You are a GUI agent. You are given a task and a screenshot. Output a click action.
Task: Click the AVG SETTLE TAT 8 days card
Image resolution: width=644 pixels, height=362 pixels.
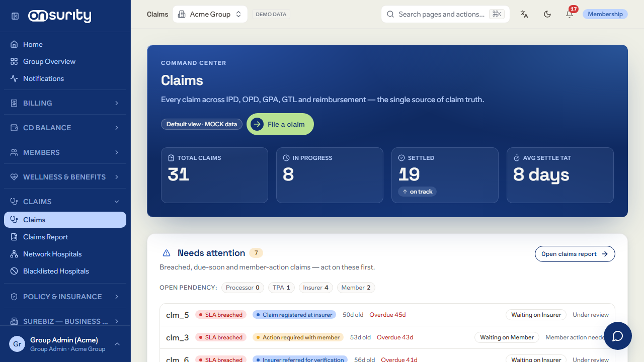point(560,175)
